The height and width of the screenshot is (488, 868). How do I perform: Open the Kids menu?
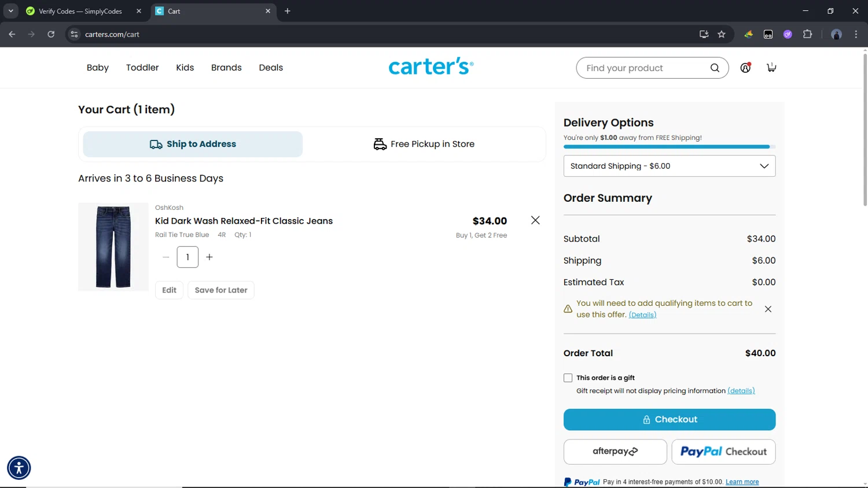pyautogui.click(x=185, y=68)
